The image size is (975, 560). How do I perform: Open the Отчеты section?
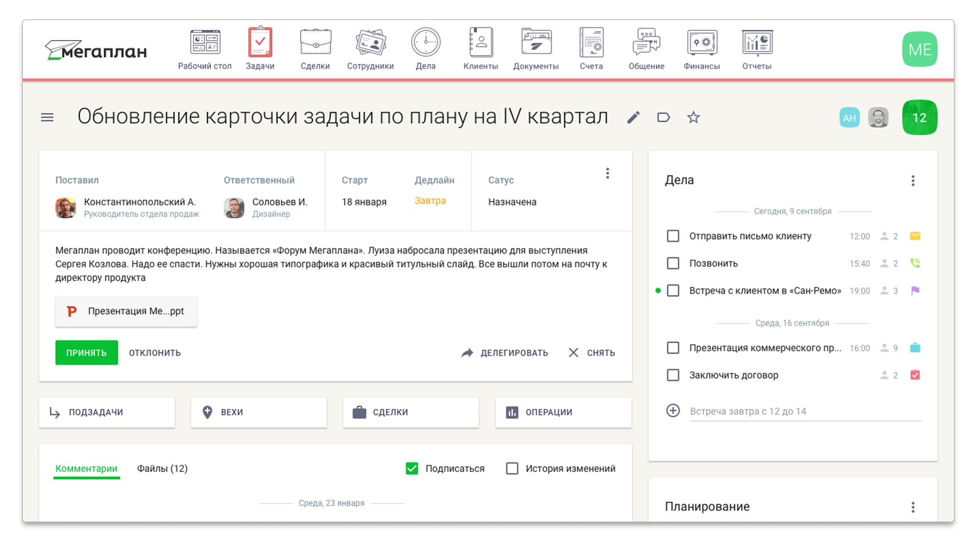(x=756, y=49)
